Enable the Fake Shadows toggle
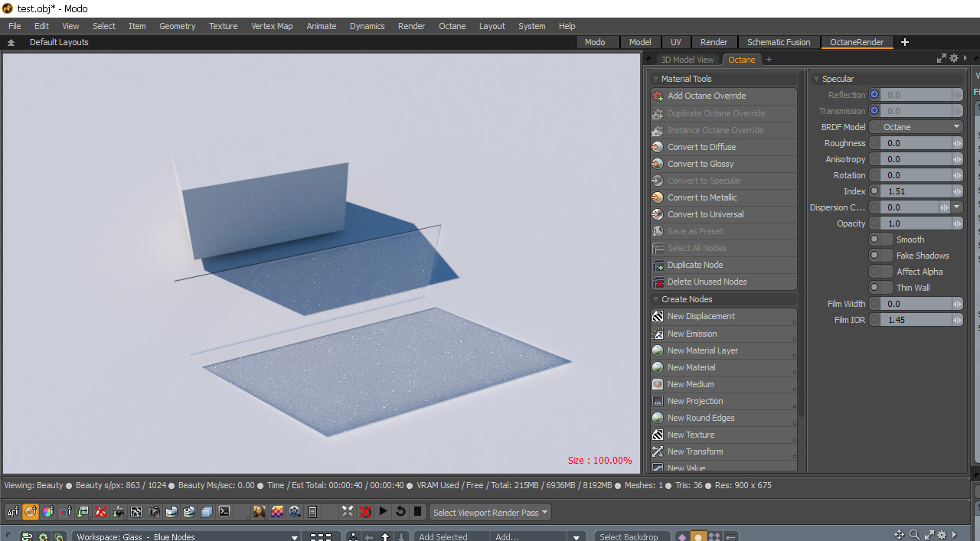The height and width of the screenshot is (541, 980). tap(881, 256)
